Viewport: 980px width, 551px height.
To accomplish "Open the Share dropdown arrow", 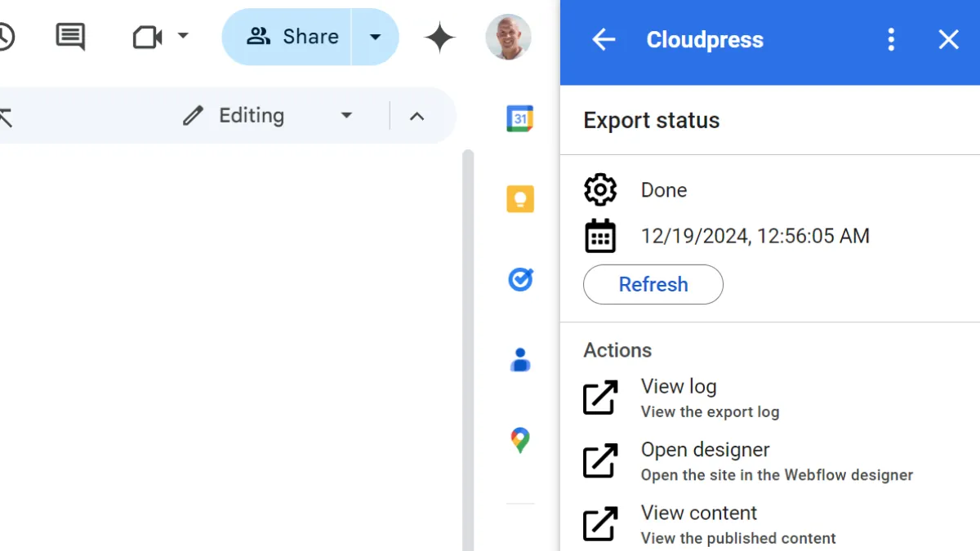I will tap(376, 37).
